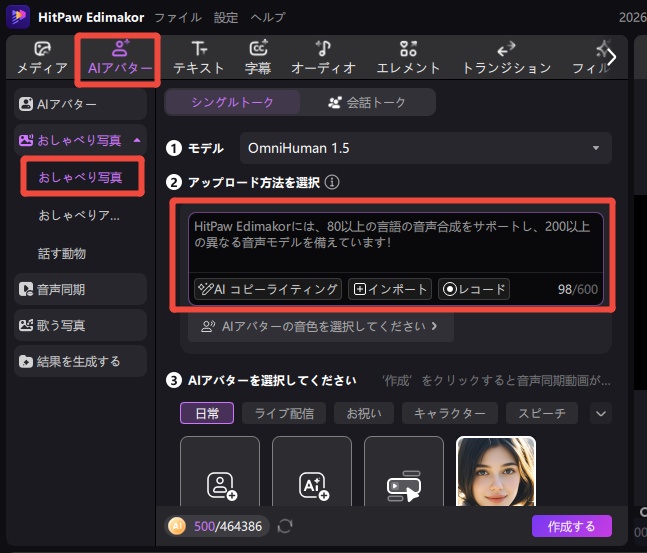Select the スピーチ category chip
The width and height of the screenshot is (647, 553).
[542, 413]
